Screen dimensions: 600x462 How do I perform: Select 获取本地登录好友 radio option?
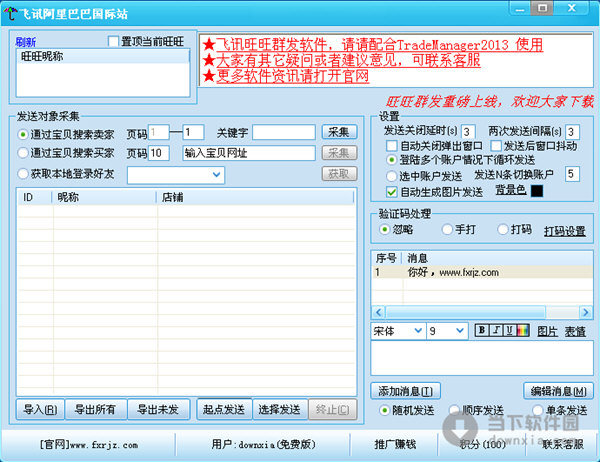pos(23,173)
